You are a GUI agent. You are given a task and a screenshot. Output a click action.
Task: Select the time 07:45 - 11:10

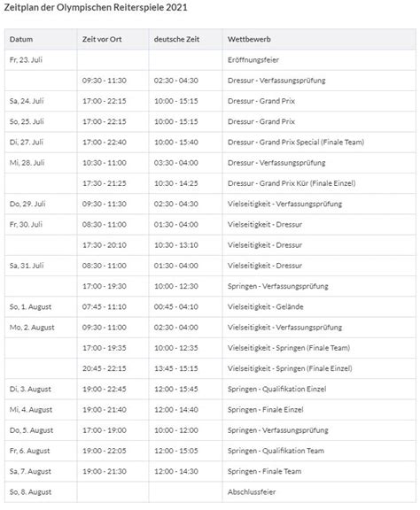pyautogui.click(x=105, y=306)
